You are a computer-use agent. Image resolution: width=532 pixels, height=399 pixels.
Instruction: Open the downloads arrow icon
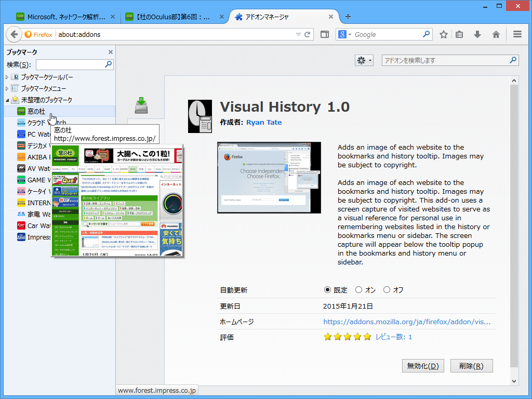477,34
